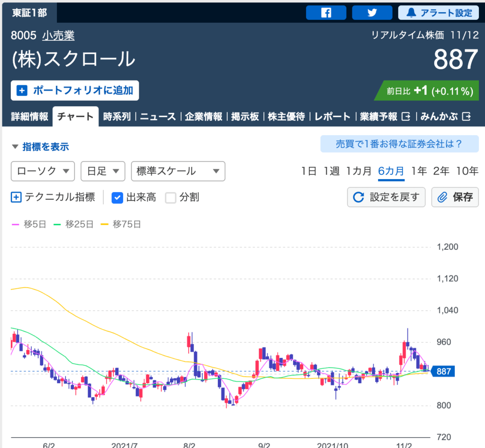Select the 10年 time range
This screenshot has width=485, height=448.
click(467, 171)
